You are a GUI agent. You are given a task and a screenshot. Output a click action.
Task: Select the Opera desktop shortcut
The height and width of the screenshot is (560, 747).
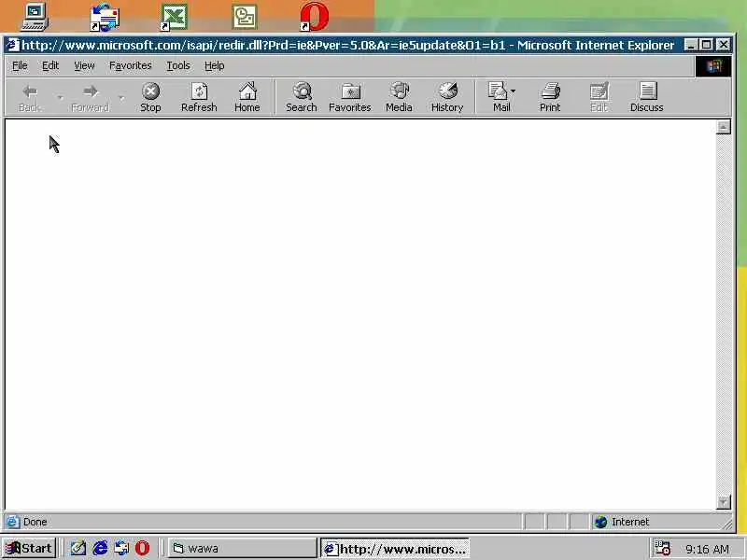(x=315, y=17)
